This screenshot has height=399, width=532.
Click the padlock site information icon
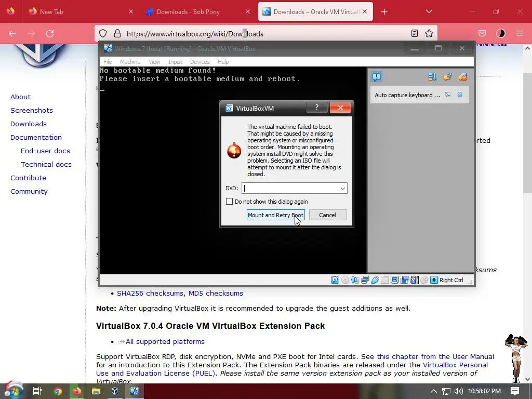(117, 34)
